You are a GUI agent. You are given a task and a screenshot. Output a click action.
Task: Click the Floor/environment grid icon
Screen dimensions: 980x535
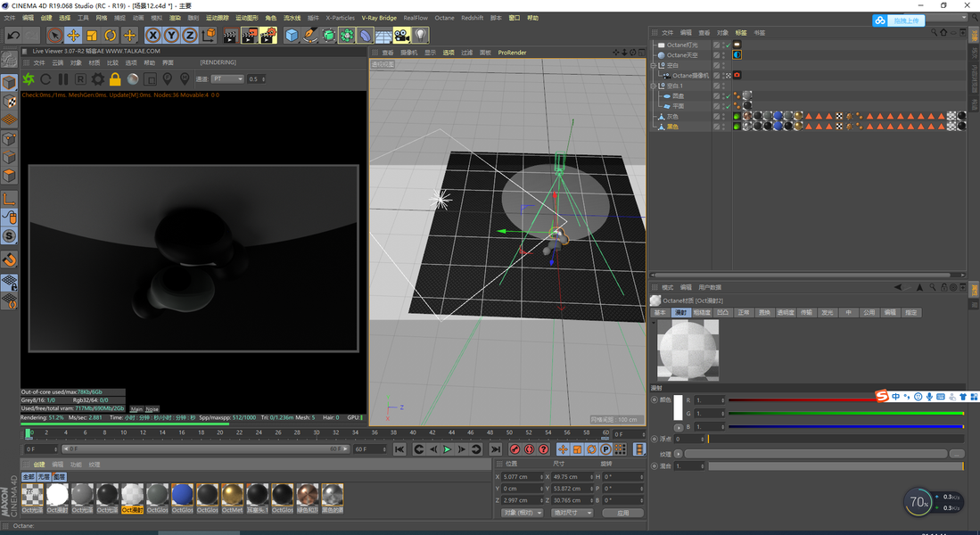coord(383,36)
